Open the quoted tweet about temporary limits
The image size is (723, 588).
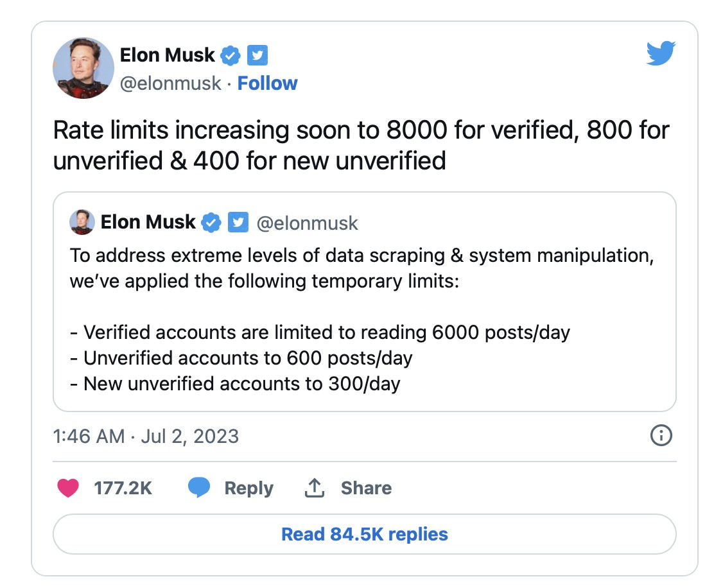click(x=364, y=321)
